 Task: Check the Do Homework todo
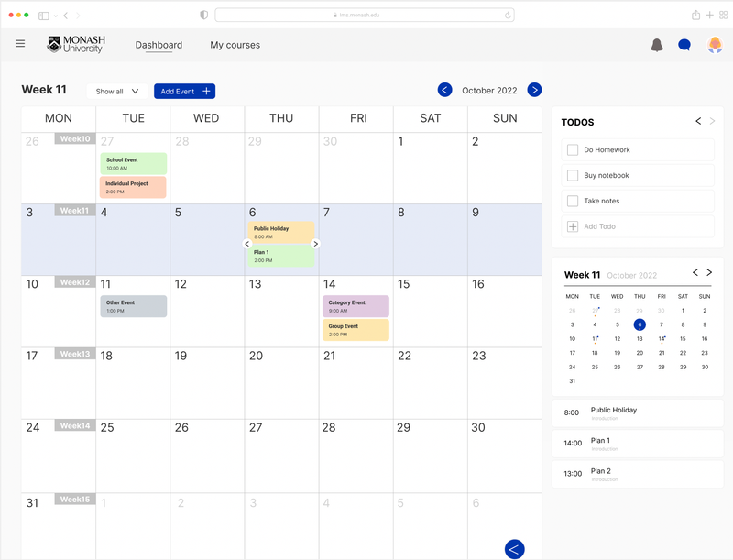coord(573,149)
